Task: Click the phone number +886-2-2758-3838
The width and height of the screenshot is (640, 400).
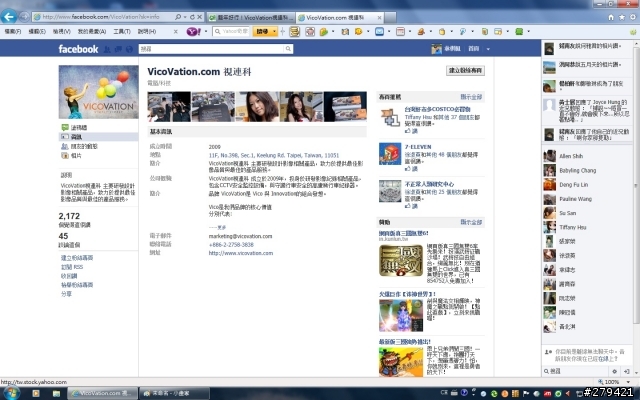Action: (x=231, y=244)
